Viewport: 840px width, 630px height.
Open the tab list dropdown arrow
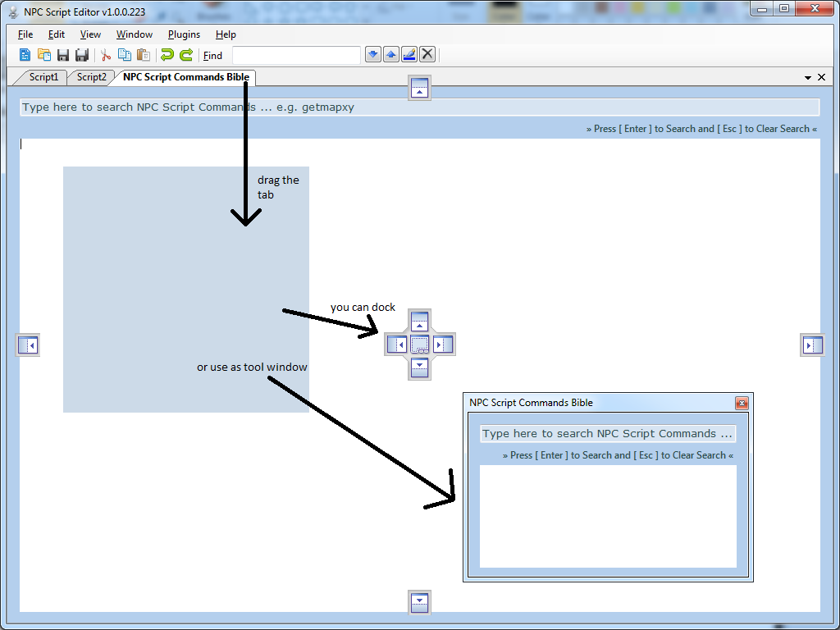tap(808, 78)
